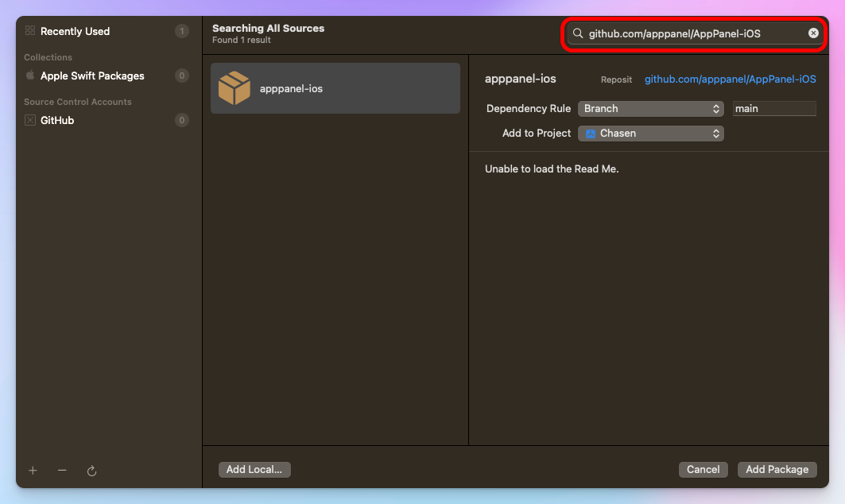Clear the package search field text
This screenshot has width=845, height=504.
click(813, 33)
